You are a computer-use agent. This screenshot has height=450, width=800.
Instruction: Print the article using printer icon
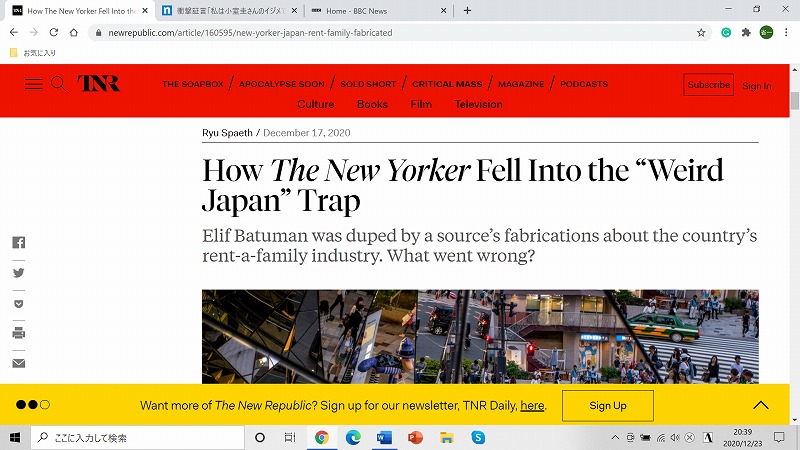tap(18, 333)
